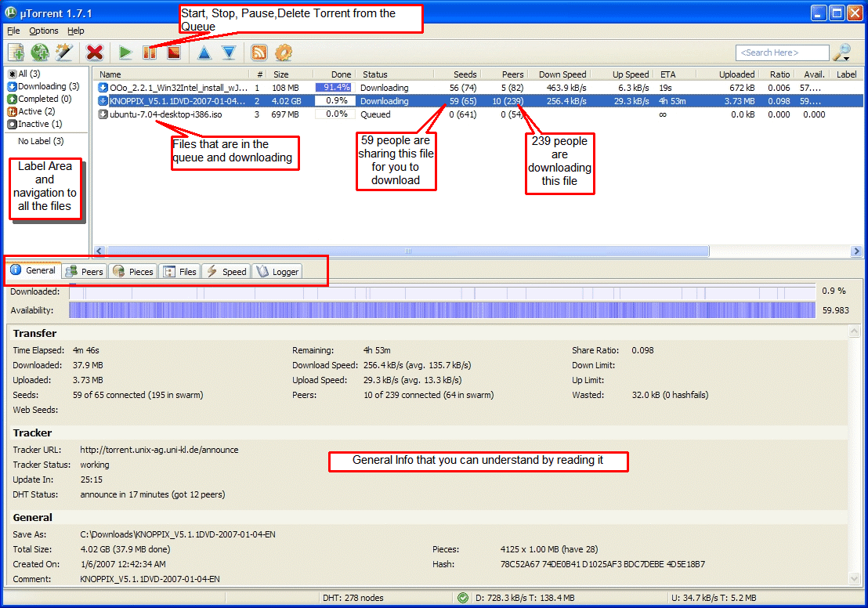Viewport: 868px width, 608px height.
Task: Open the Help menu
Action: point(76,31)
